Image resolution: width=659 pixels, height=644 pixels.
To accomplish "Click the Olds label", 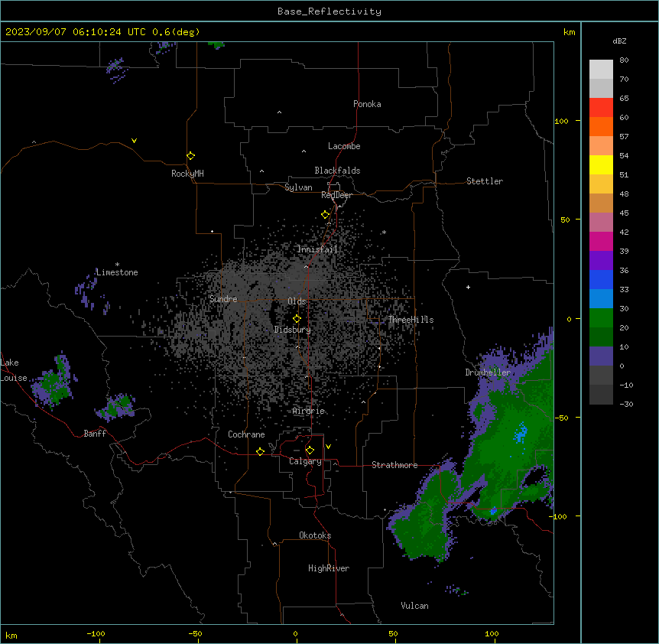I will pyautogui.click(x=297, y=301).
